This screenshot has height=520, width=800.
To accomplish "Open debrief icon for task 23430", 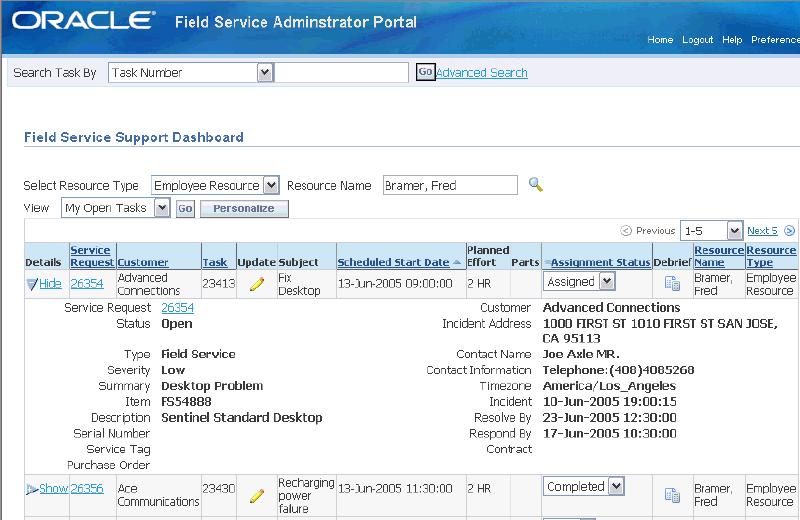I will 672,494.
